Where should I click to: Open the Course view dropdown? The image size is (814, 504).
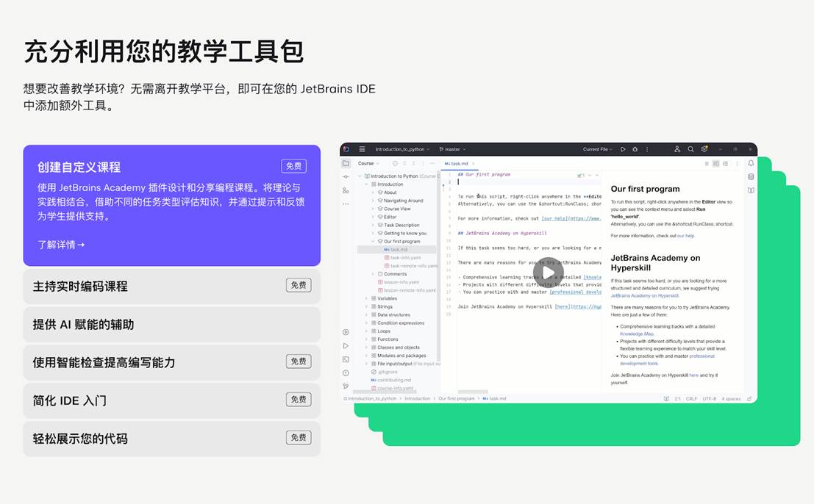point(368,163)
